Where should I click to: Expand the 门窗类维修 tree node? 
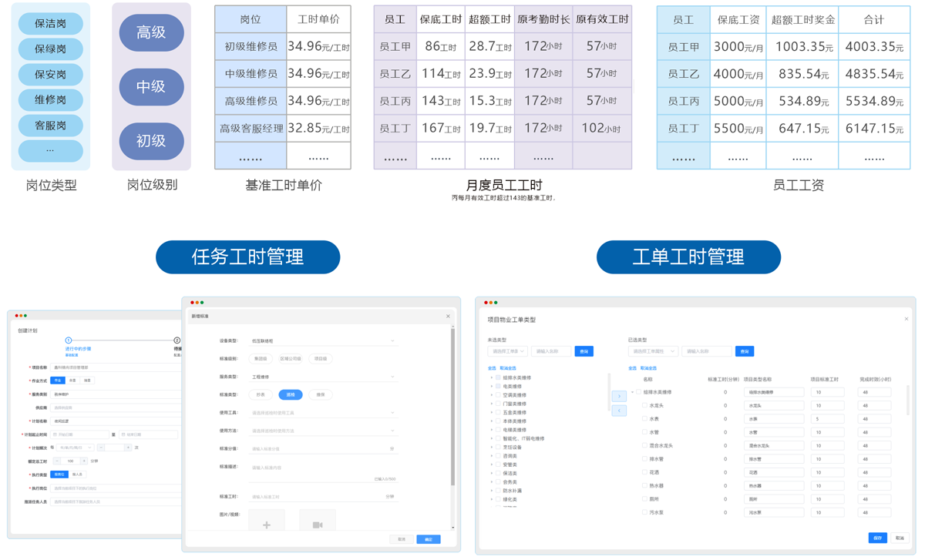click(x=492, y=404)
